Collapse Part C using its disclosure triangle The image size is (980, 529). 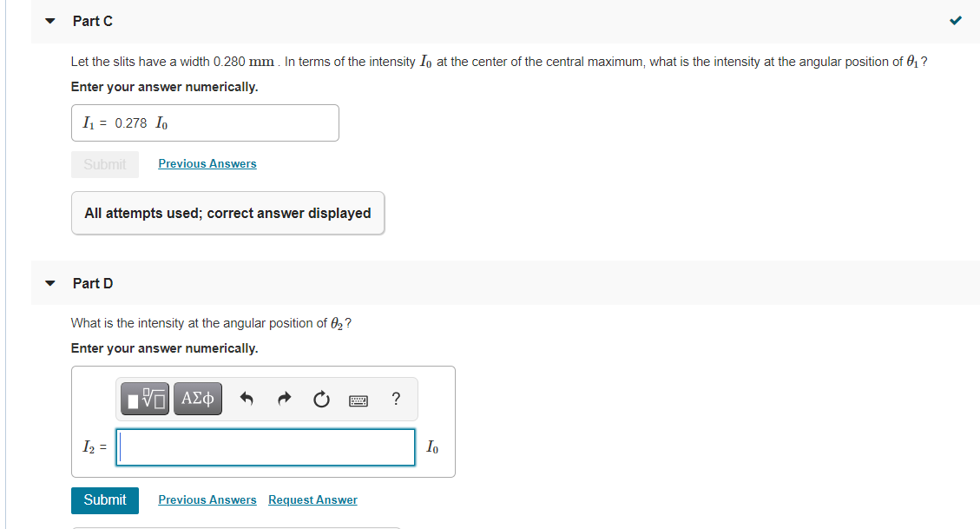click(x=49, y=21)
